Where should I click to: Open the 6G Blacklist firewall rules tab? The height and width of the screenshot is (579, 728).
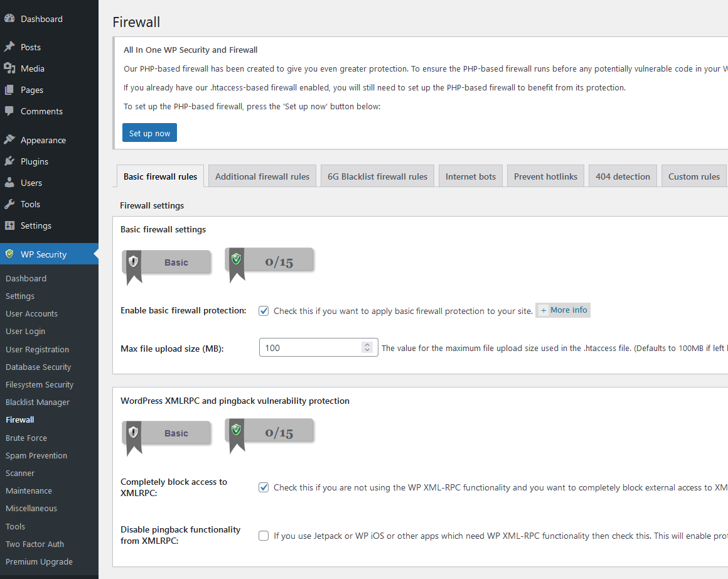click(377, 176)
